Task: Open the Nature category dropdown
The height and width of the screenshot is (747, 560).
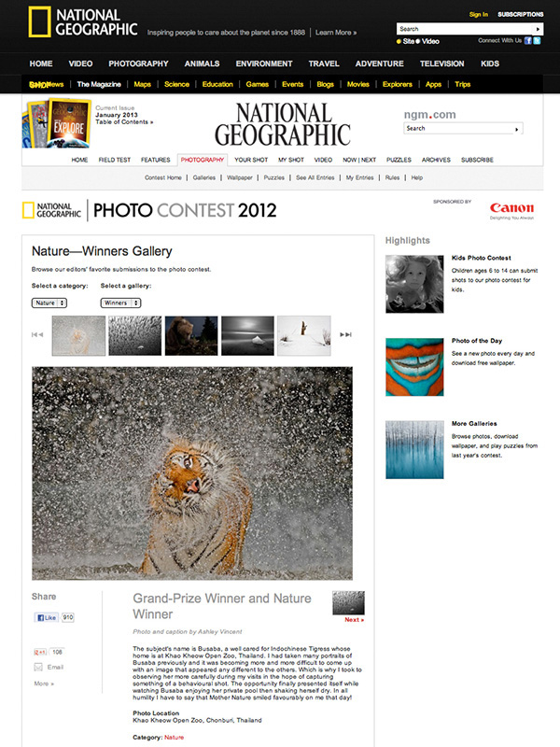Action: coord(49,303)
